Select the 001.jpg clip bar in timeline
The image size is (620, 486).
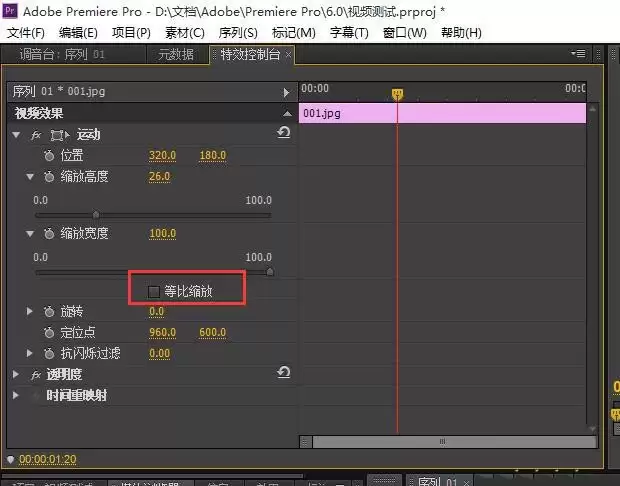[442, 113]
